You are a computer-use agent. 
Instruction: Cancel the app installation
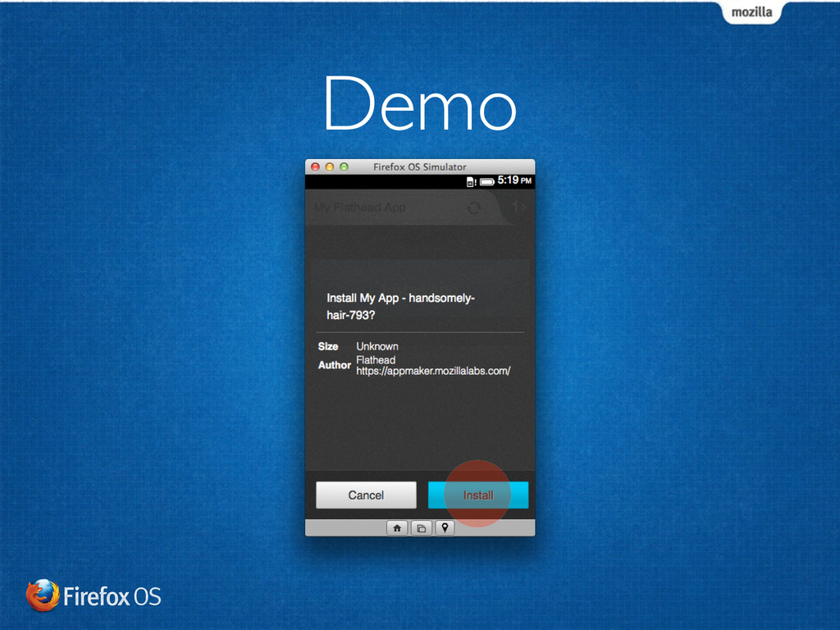coord(366,495)
